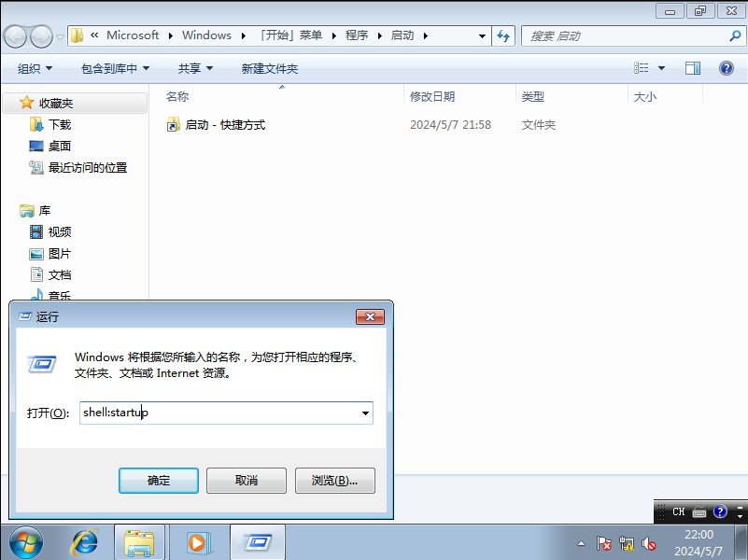Switch to the Run dialog taskbar button
Screen dimensions: 748x560
click(x=258, y=542)
